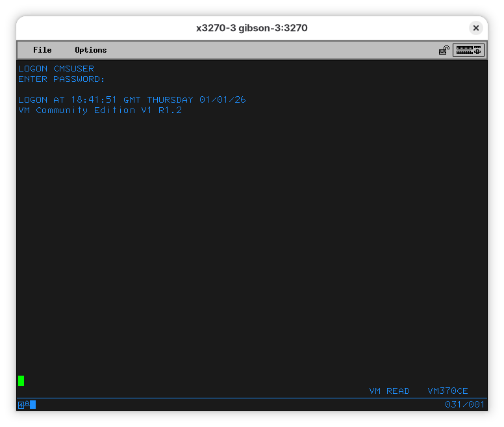The height and width of the screenshot is (427, 504).
Task: Click the green cursor on the input line
Action: [21, 381]
